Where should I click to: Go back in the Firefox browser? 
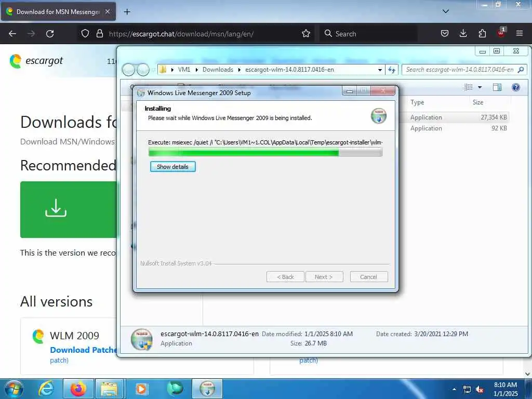tap(12, 34)
